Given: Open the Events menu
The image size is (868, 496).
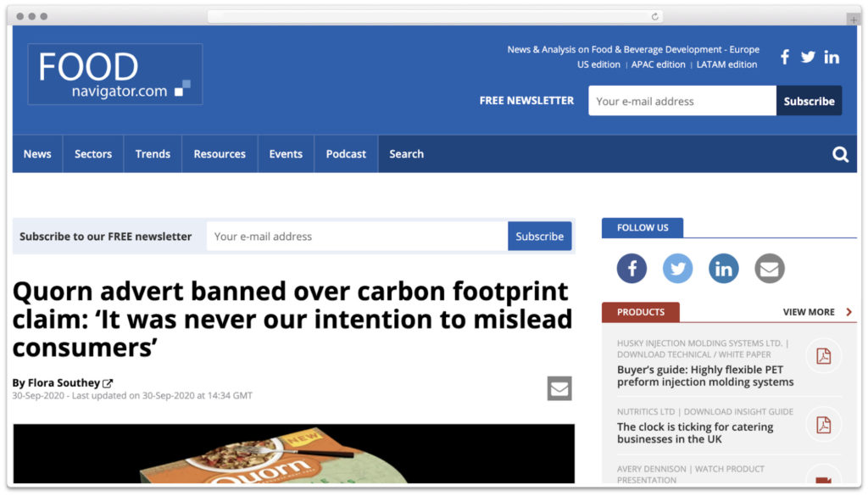Looking at the screenshot, I should [x=286, y=154].
